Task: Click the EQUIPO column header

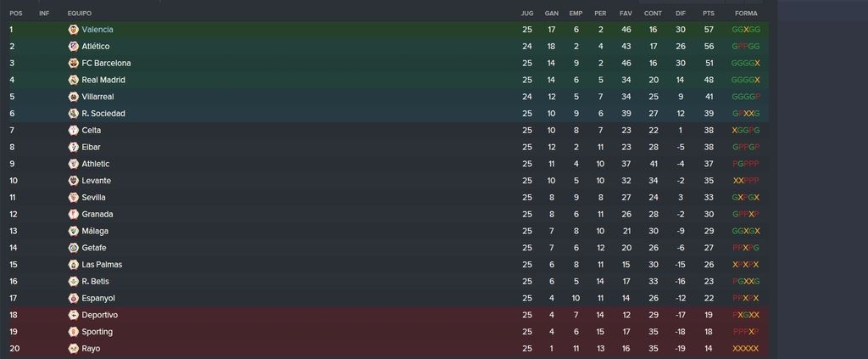Action: [80, 14]
